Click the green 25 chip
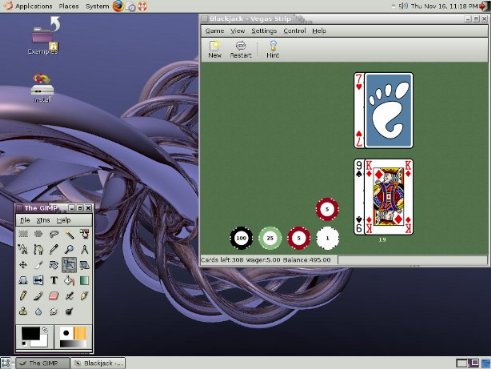The image size is (491, 369). pos(270,238)
